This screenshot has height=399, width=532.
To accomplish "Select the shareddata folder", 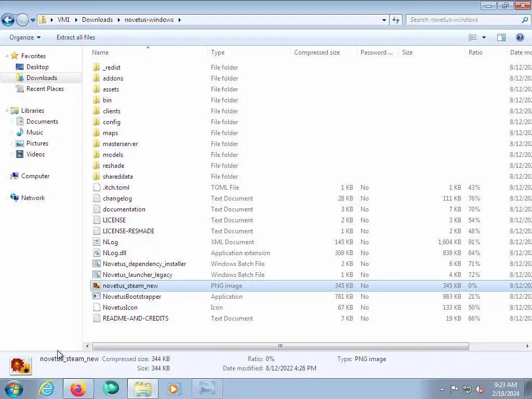I will point(118,177).
